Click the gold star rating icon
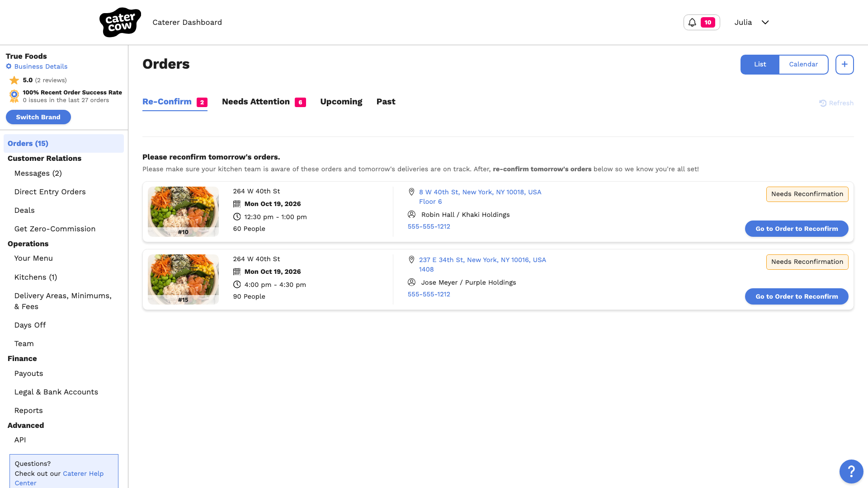This screenshot has width=868, height=488. coord(14,80)
